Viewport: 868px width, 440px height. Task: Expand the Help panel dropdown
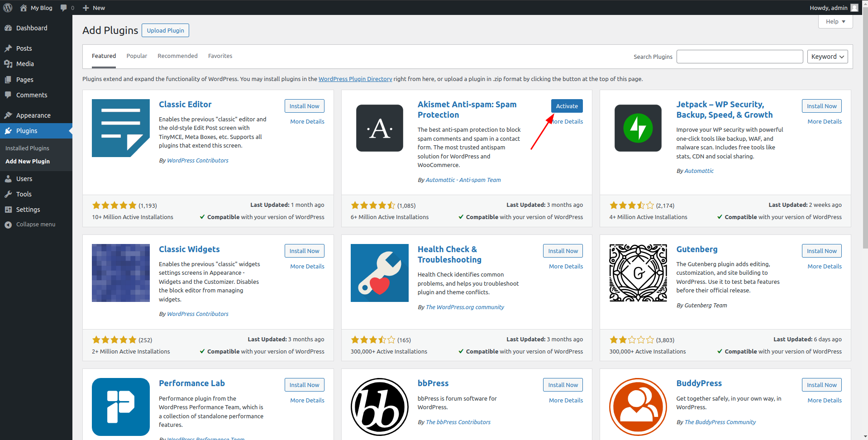[x=835, y=21]
